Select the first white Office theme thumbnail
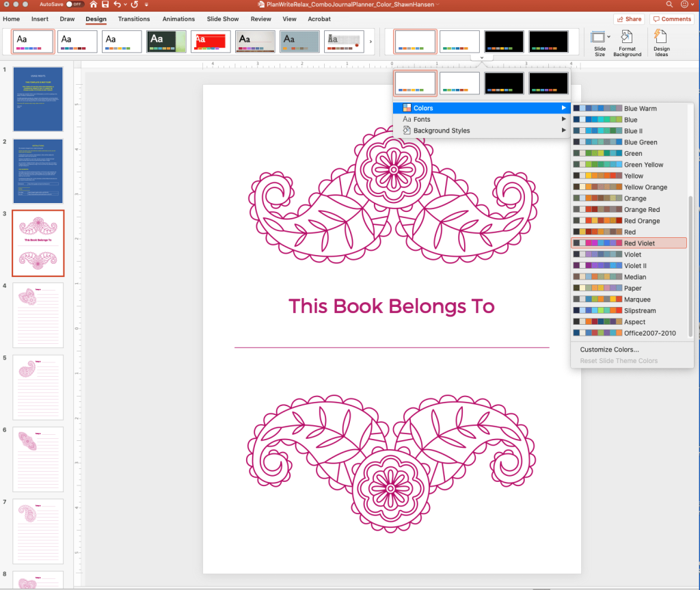Viewport: 700px width, 590px height. point(33,42)
